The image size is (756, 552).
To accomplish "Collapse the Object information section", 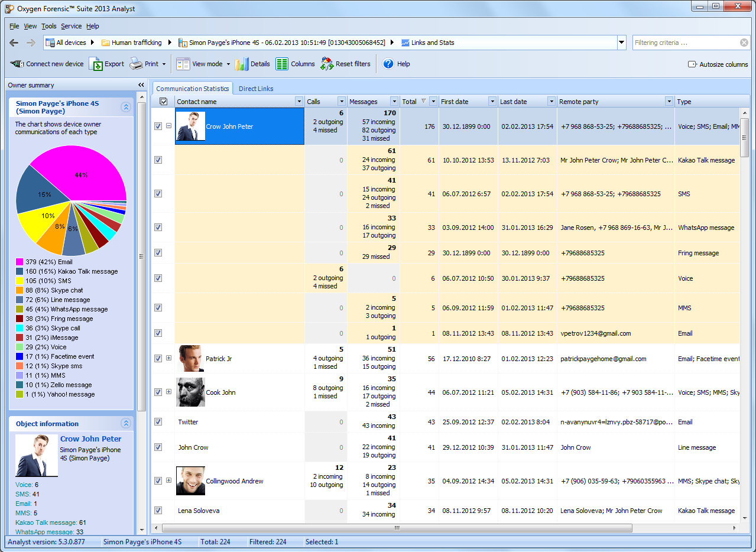I will pyautogui.click(x=126, y=423).
